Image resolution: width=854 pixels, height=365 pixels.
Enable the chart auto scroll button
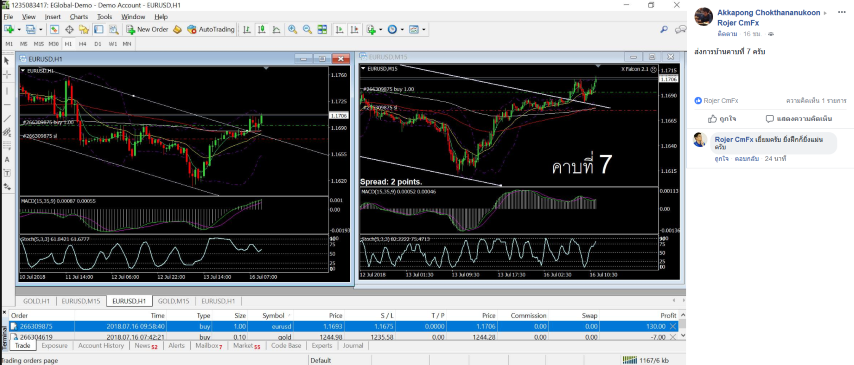coord(340,29)
